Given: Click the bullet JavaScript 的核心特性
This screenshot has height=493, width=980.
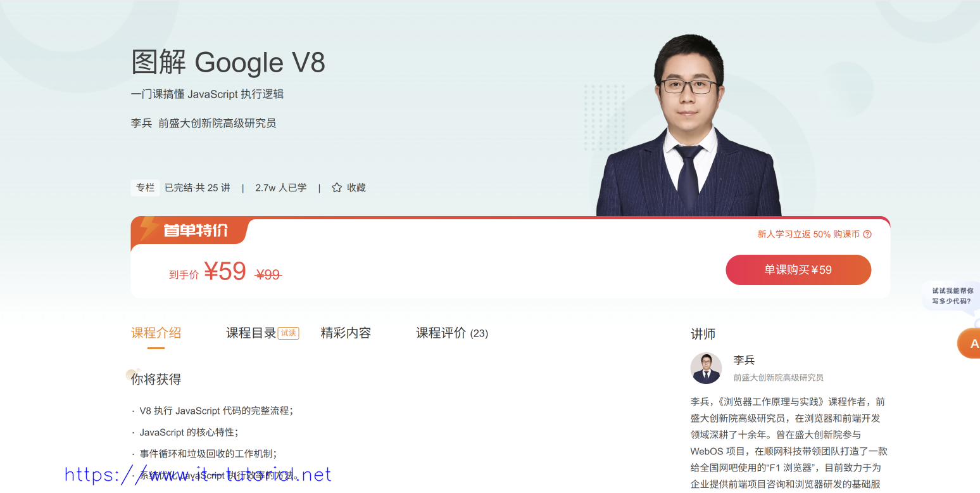Looking at the screenshot, I should tap(189, 432).
